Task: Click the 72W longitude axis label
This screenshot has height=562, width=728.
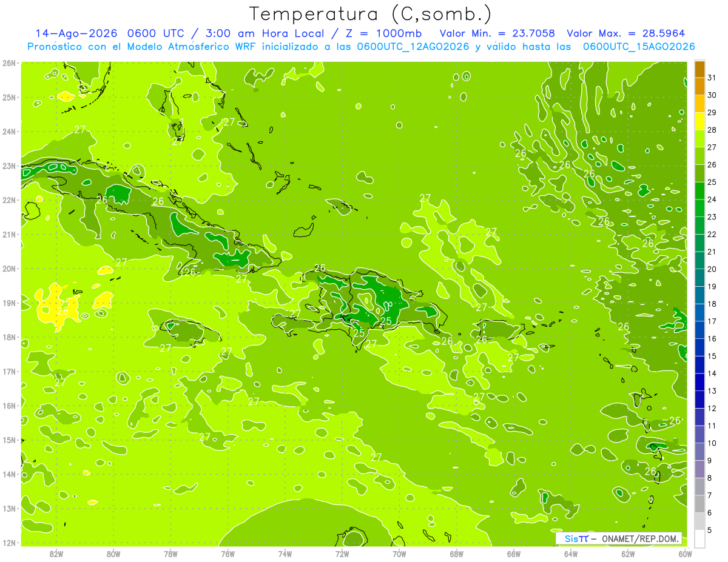Action: coord(342,554)
